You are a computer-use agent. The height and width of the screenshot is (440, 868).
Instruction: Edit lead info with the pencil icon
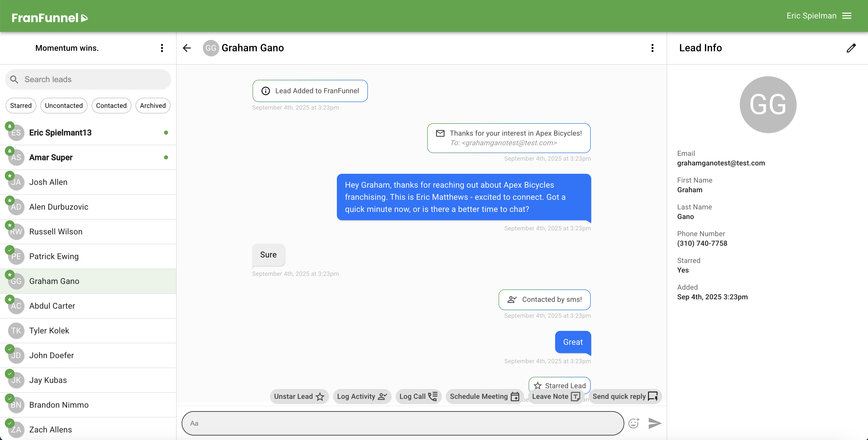point(851,48)
